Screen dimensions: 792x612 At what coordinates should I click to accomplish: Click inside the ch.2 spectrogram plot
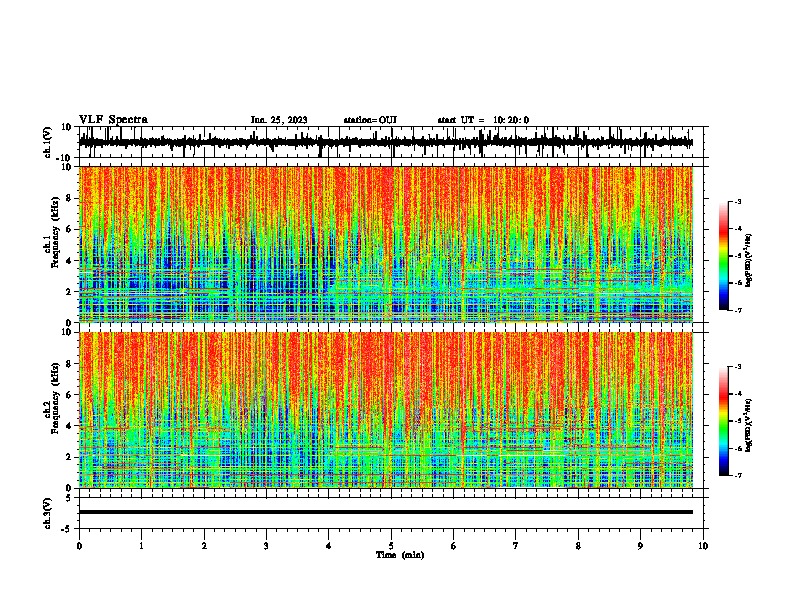click(x=386, y=410)
